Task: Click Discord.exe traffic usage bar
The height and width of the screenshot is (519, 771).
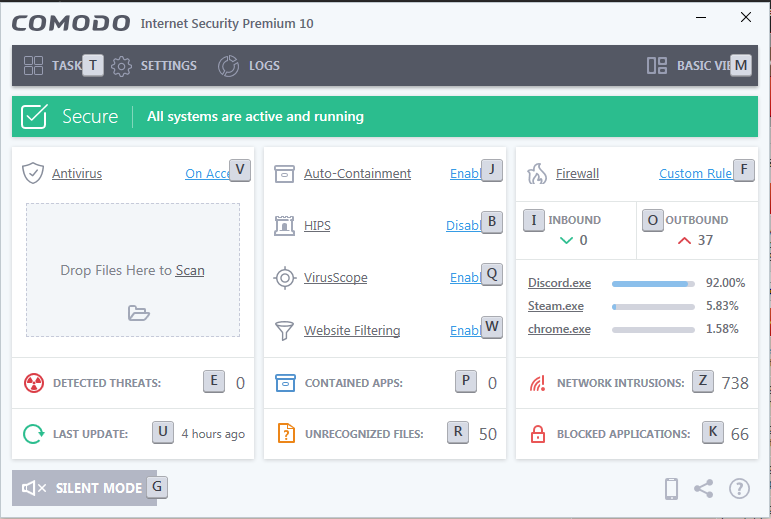Action: pos(653,284)
